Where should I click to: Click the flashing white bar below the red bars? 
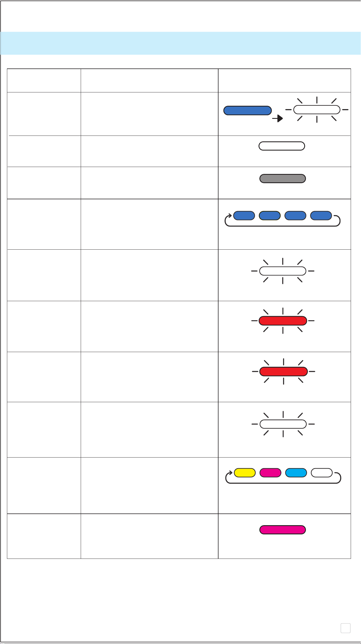click(x=283, y=424)
